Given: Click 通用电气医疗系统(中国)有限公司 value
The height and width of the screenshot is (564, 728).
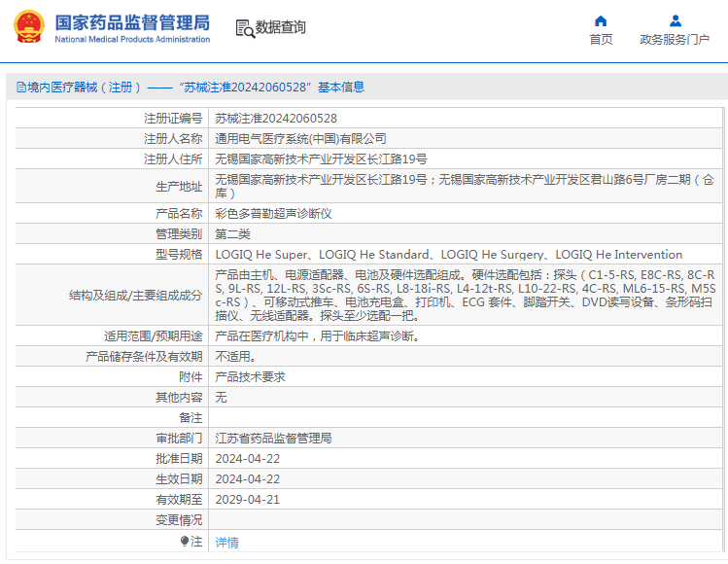Looking at the screenshot, I should (300, 139).
